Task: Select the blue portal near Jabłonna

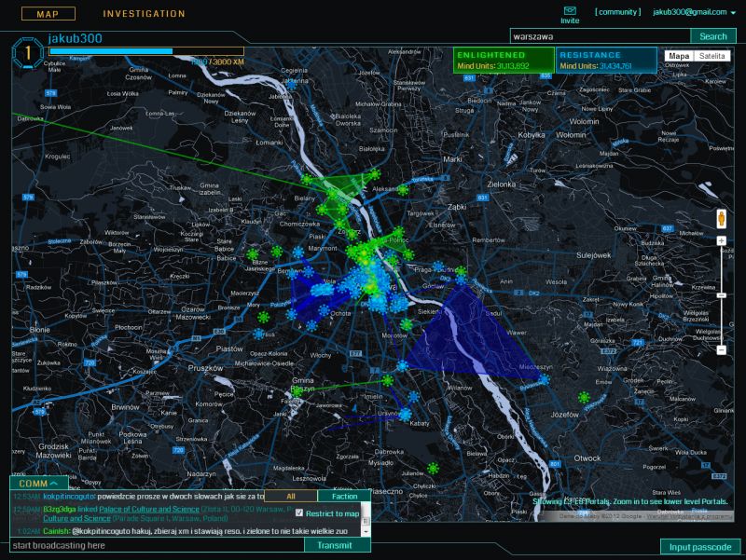Action: click(291, 86)
